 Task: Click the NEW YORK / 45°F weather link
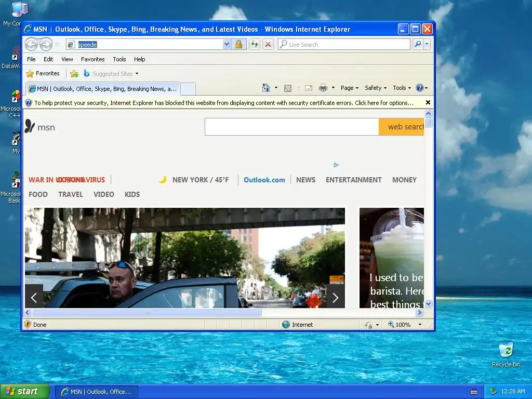[x=201, y=180]
